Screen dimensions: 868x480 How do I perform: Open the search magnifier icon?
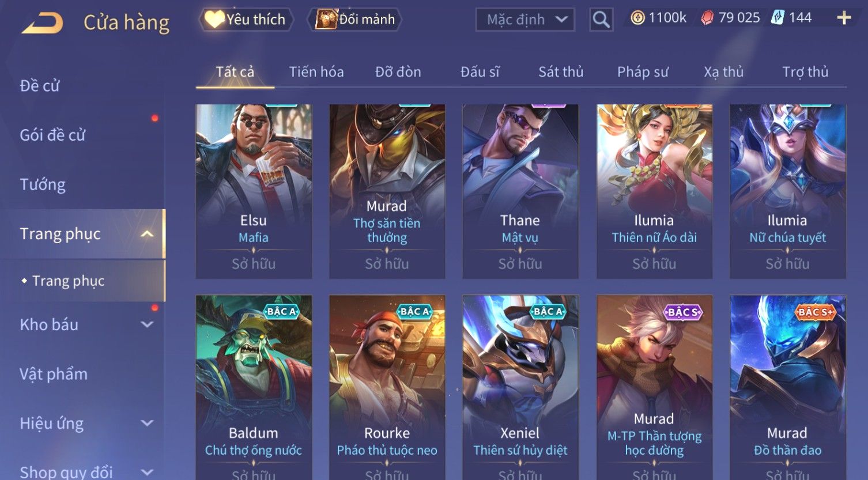pos(601,20)
